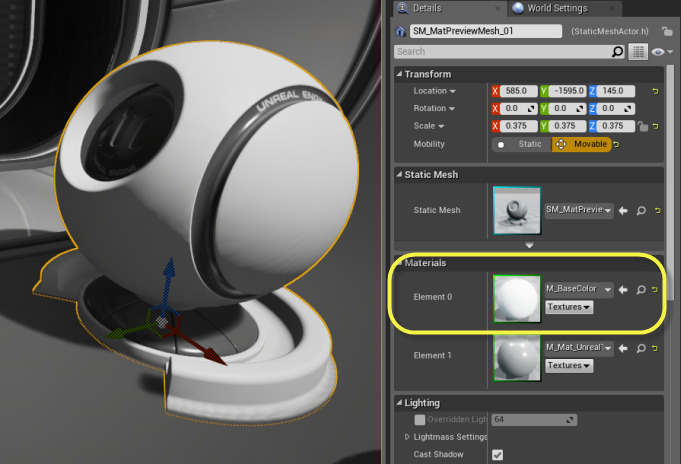Use selected asset arrow for Static Mesh

pos(623,210)
